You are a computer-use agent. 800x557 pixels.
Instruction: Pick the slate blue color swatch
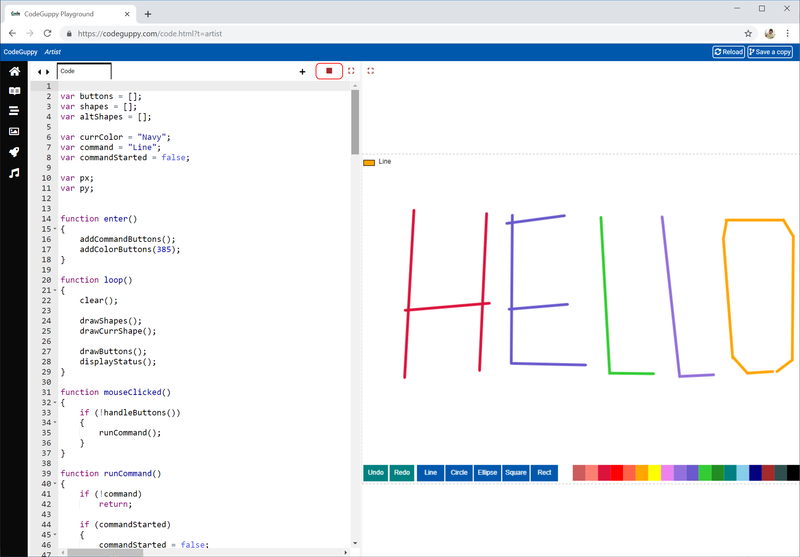click(692, 473)
